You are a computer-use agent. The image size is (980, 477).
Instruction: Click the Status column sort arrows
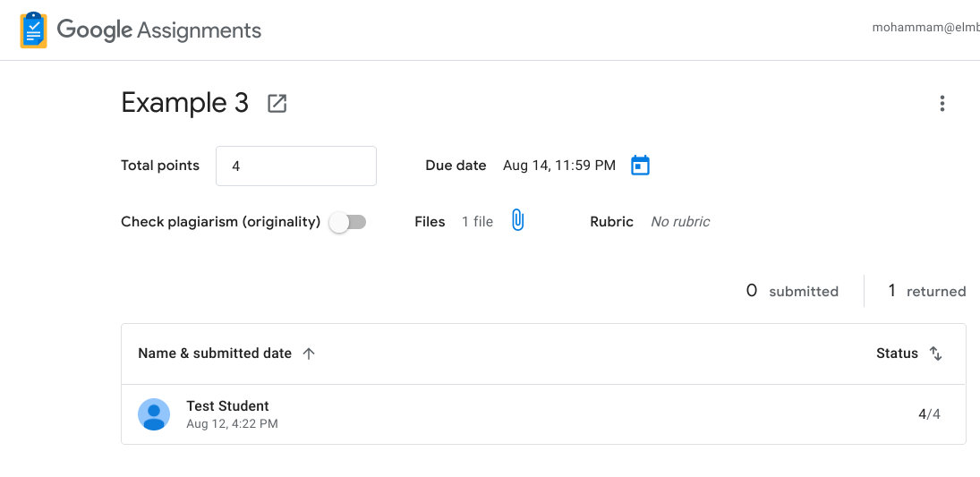point(936,353)
